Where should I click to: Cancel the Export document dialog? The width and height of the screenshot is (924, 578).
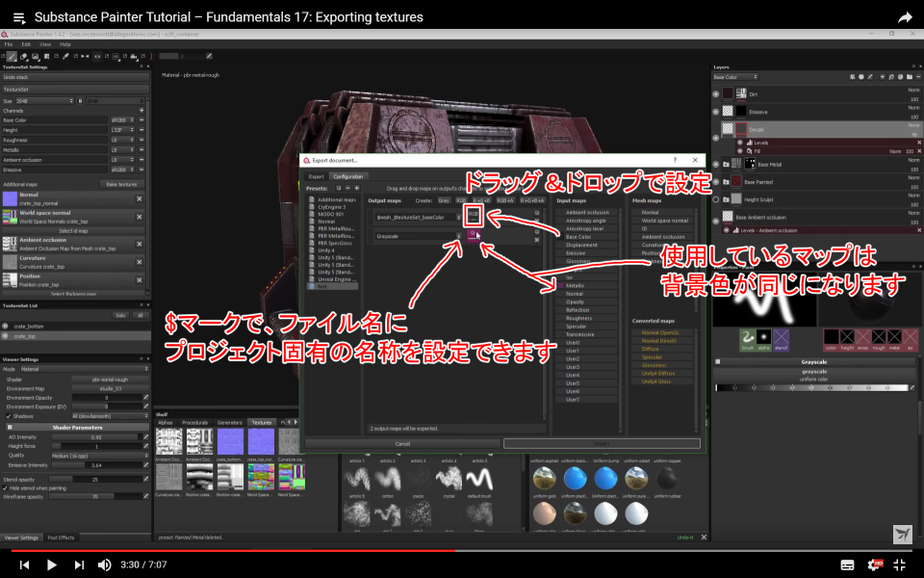click(x=402, y=443)
